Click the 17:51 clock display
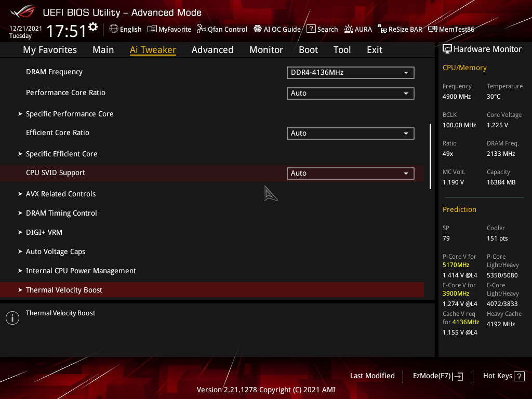Screen dimensions: 532x399 [66, 31]
